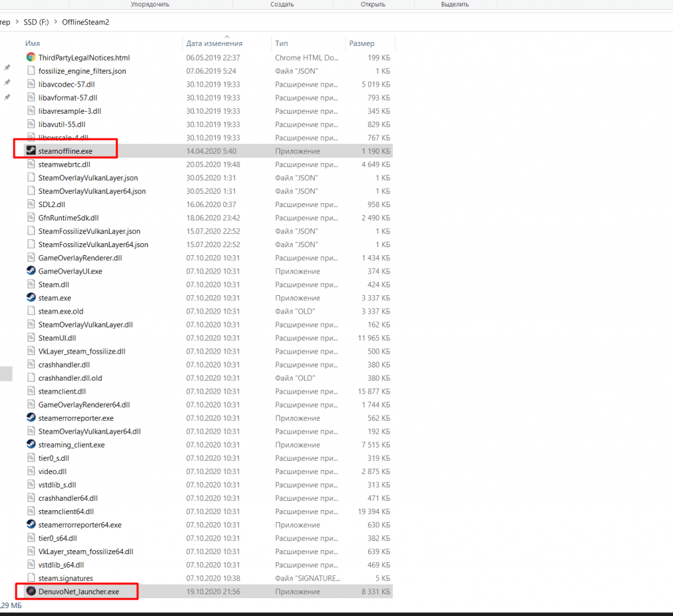Select the streaming_client.exe icon
Viewport: 673px width, 616px height.
coord(31,444)
